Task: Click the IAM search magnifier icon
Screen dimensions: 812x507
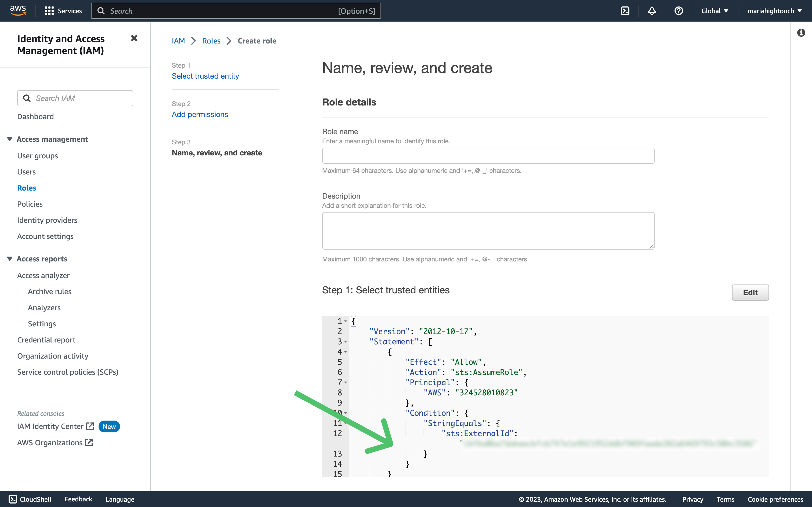Action: pyautogui.click(x=26, y=97)
